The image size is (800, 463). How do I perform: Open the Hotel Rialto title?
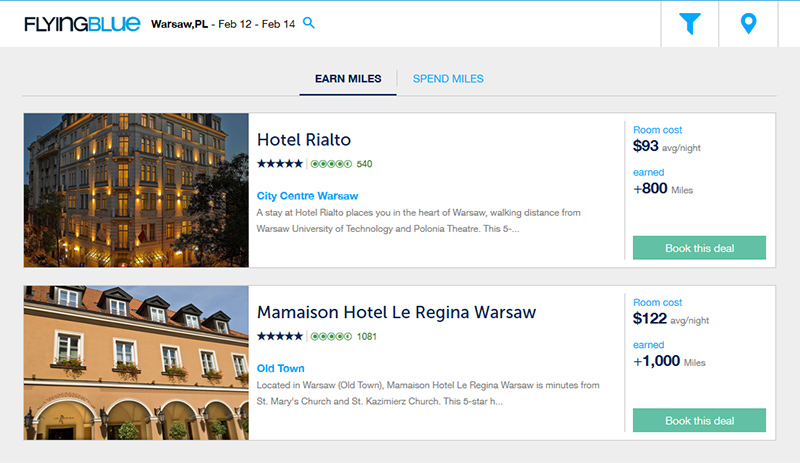[x=304, y=140]
